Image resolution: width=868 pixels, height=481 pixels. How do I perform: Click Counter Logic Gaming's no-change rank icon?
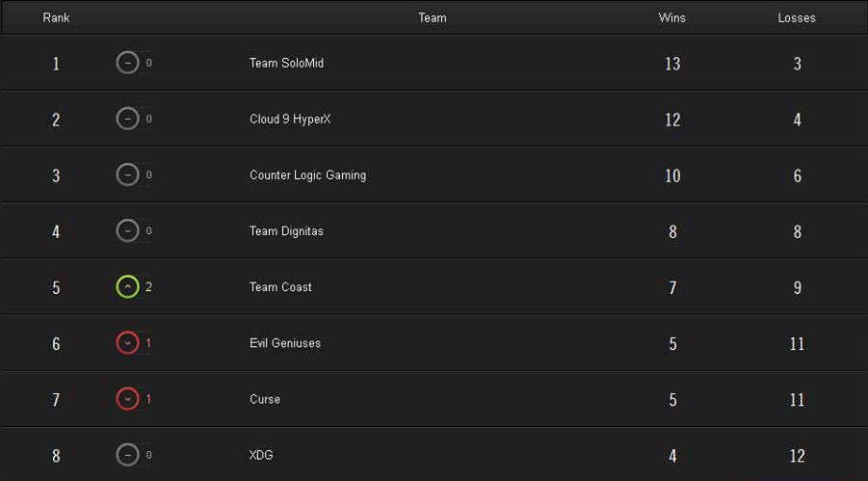point(127,175)
